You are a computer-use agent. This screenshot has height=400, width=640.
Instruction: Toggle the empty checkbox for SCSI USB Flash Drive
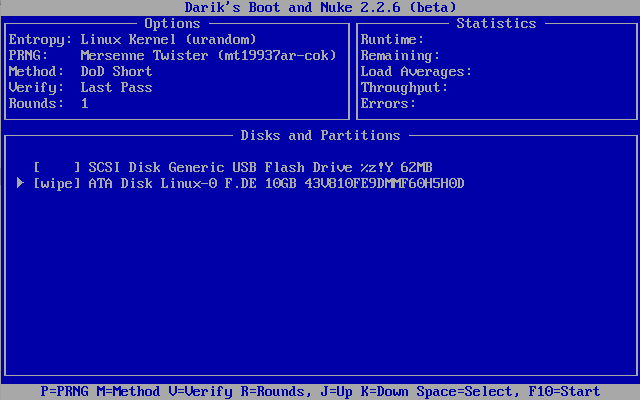pos(56,167)
